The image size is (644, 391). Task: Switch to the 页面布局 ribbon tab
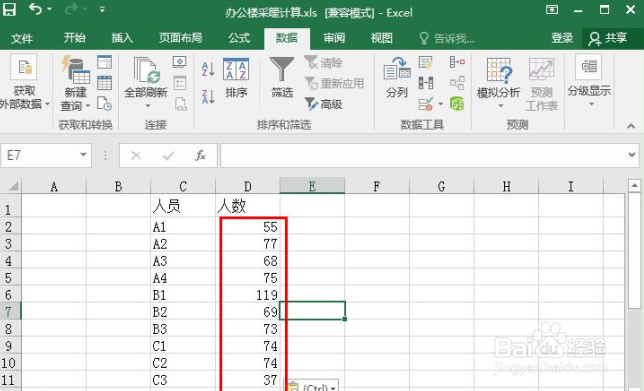click(181, 38)
